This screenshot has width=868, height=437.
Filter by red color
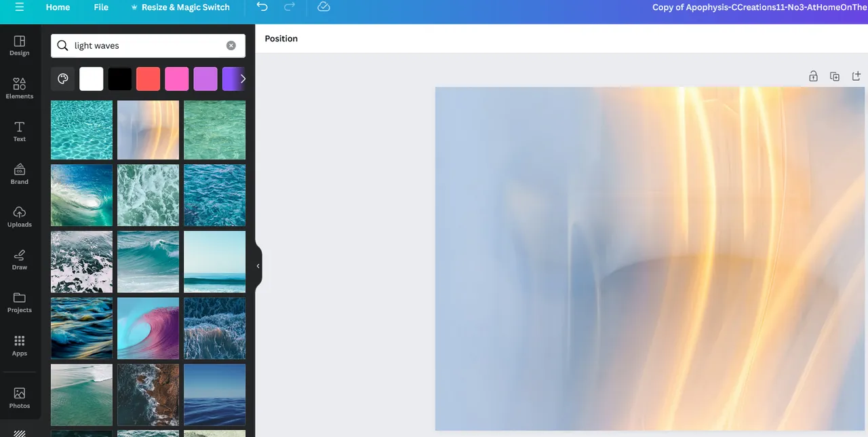(149, 79)
